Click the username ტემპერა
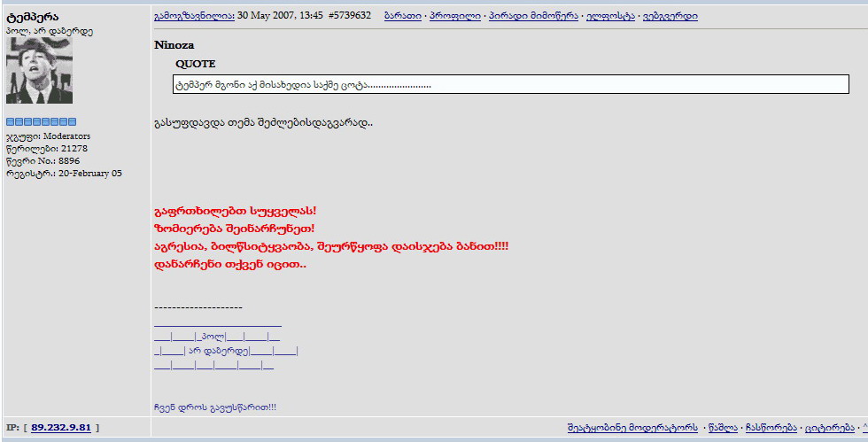This screenshot has height=442, width=868. click(x=32, y=17)
